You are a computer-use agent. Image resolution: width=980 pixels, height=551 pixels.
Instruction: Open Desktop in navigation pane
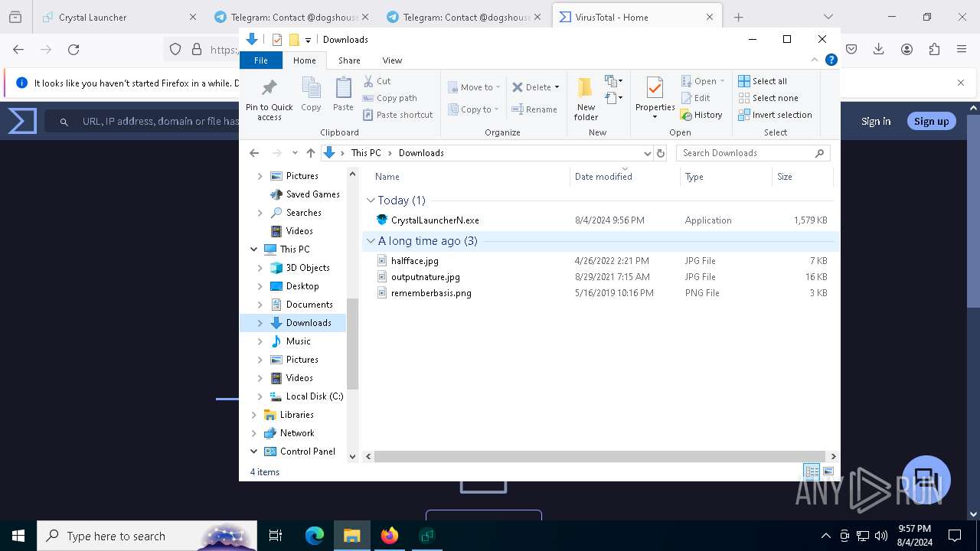point(302,286)
